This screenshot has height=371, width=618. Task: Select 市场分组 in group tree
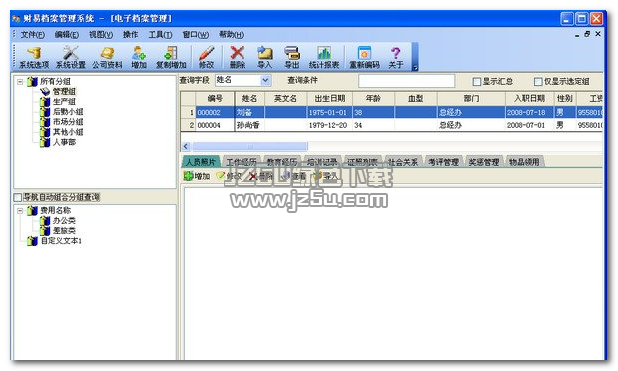click(x=68, y=122)
